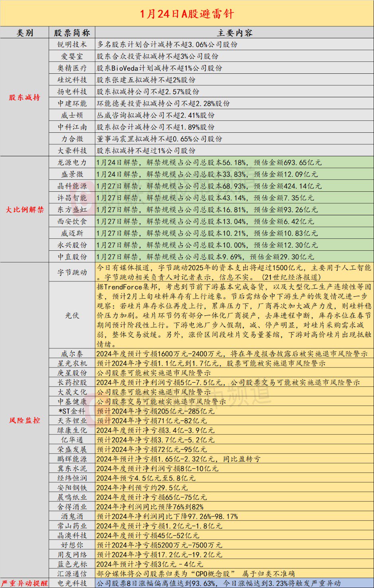
Task: Select stock name '荣盛发展'
Action: (72, 449)
